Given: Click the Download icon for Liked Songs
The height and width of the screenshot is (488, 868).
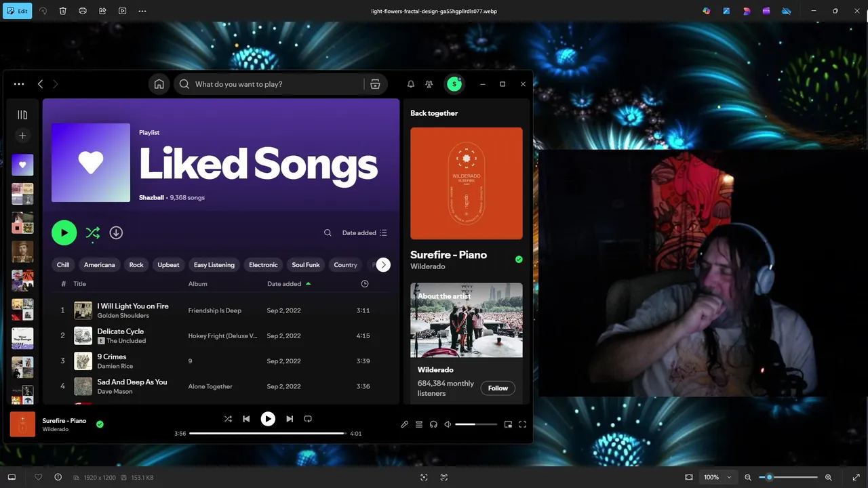Looking at the screenshot, I should pyautogui.click(x=116, y=232).
